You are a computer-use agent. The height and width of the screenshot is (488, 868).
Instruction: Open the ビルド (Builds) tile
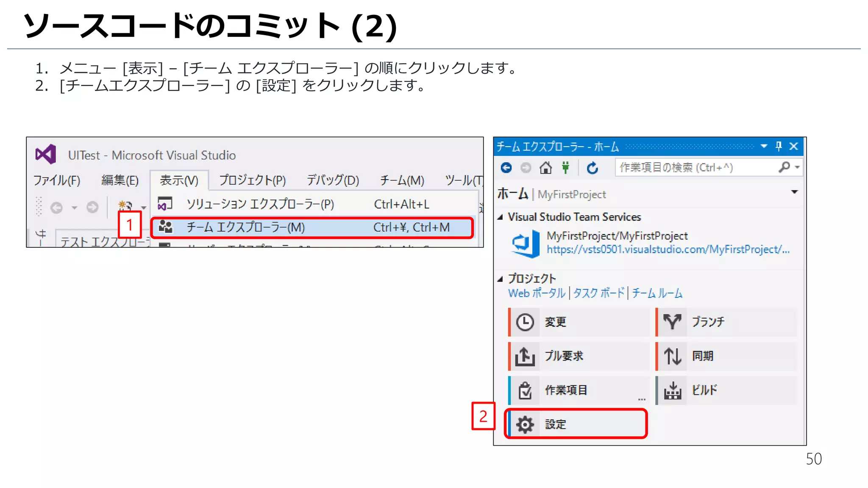[x=726, y=391]
